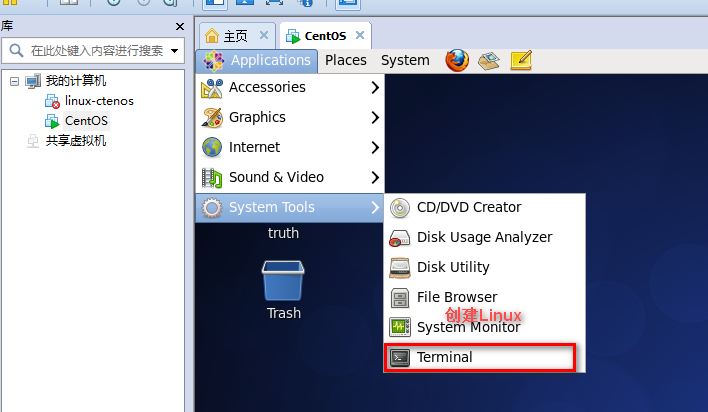Click the System Tools submenu arrow

tap(375, 207)
